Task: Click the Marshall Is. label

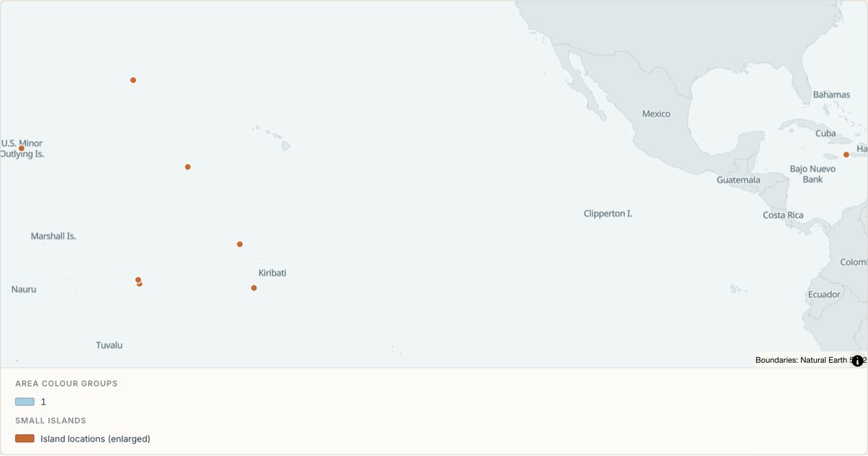Action: (x=54, y=236)
